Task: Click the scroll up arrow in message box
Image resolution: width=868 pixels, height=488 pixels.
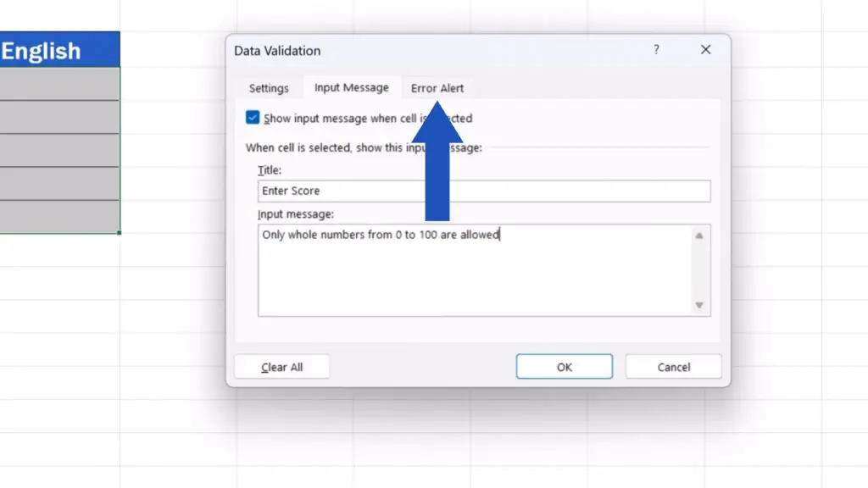Action: (699, 236)
